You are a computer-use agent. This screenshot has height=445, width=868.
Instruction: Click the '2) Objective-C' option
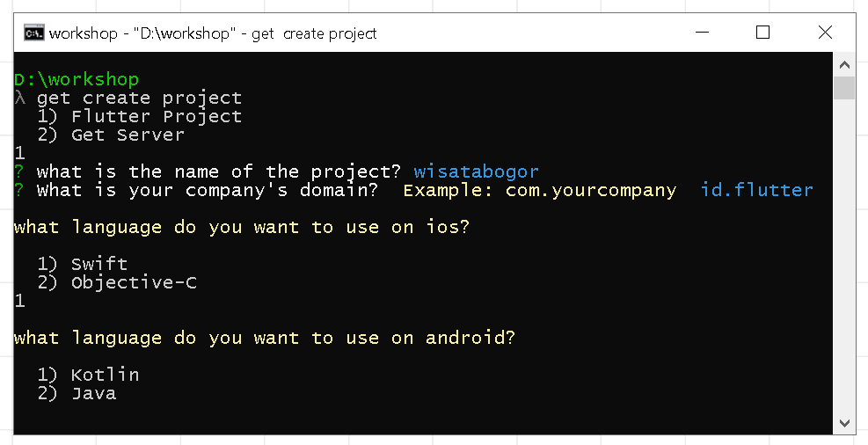[x=117, y=282]
